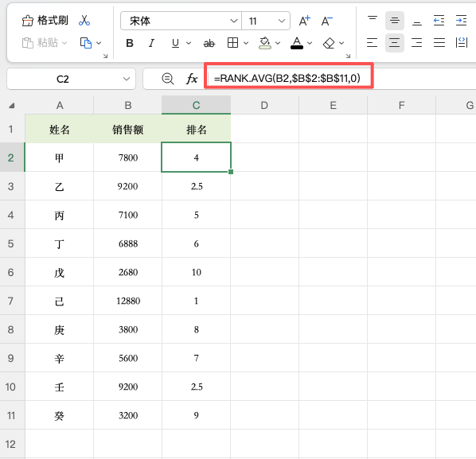
Task: Select cell with sales value 6888
Action: click(x=128, y=243)
